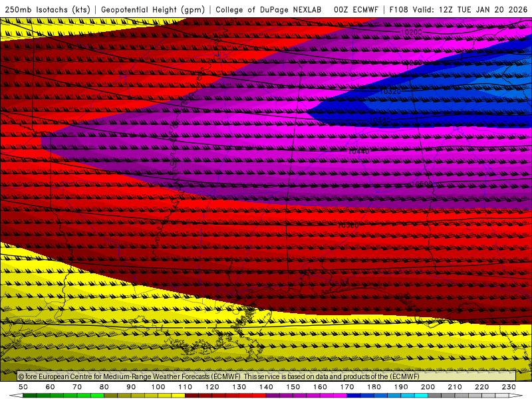Click the colorbar label 200

tap(428, 387)
